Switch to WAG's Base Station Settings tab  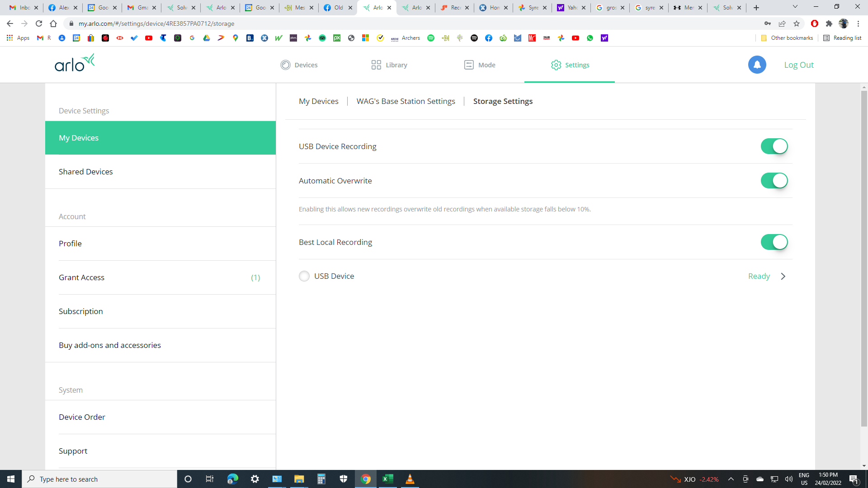point(406,101)
